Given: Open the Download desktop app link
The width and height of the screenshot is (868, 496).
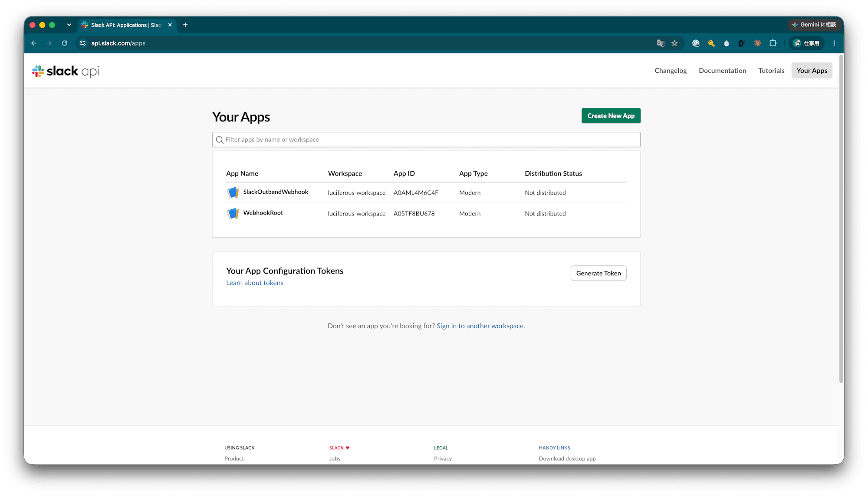Looking at the screenshot, I should [x=567, y=459].
